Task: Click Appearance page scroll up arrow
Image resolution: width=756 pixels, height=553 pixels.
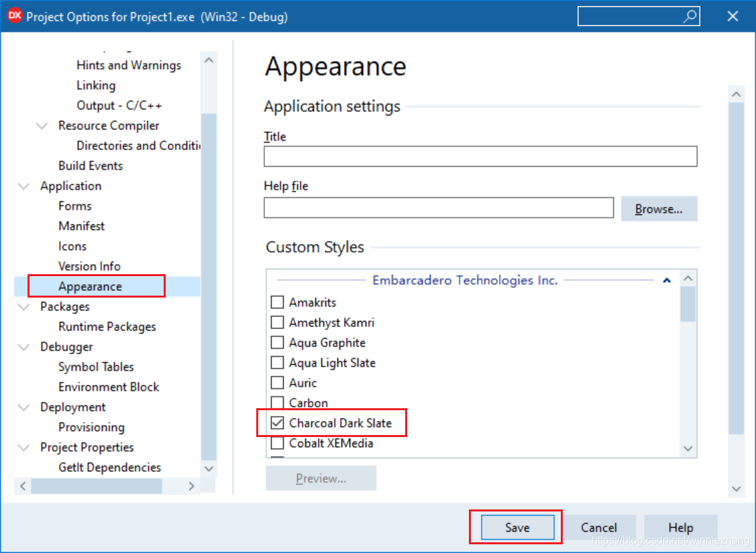Action: [x=737, y=95]
